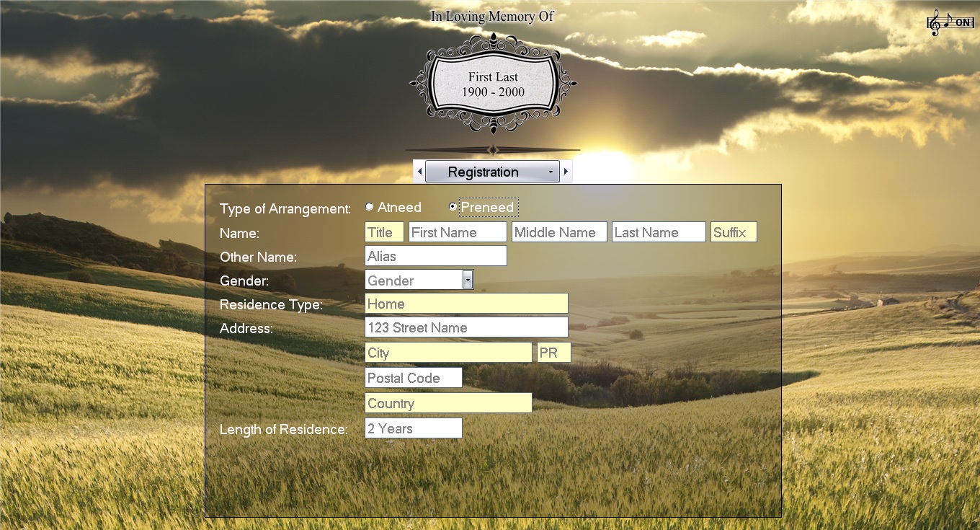Click the left arrow beside Registration
The width and height of the screenshot is (980, 530).
click(x=420, y=172)
